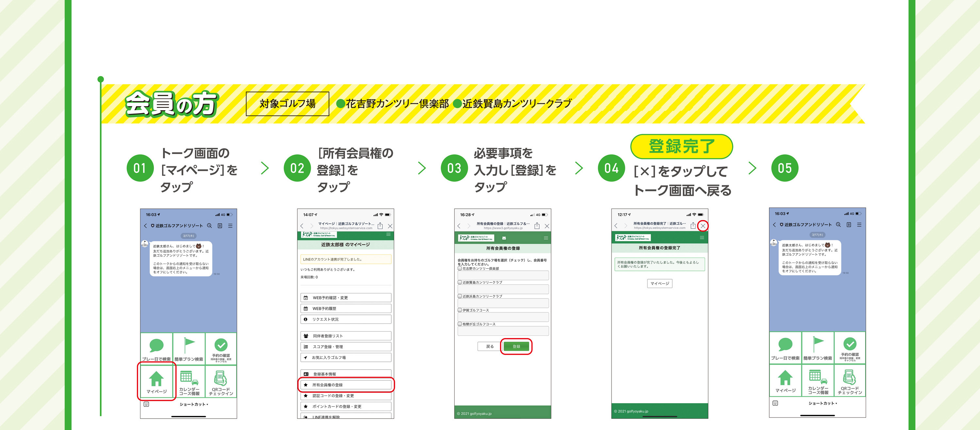Open お気に入りゴルフ場 menu item in step 02
The image size is (980, 430).
pyautogui.click(x=346, y=357)
